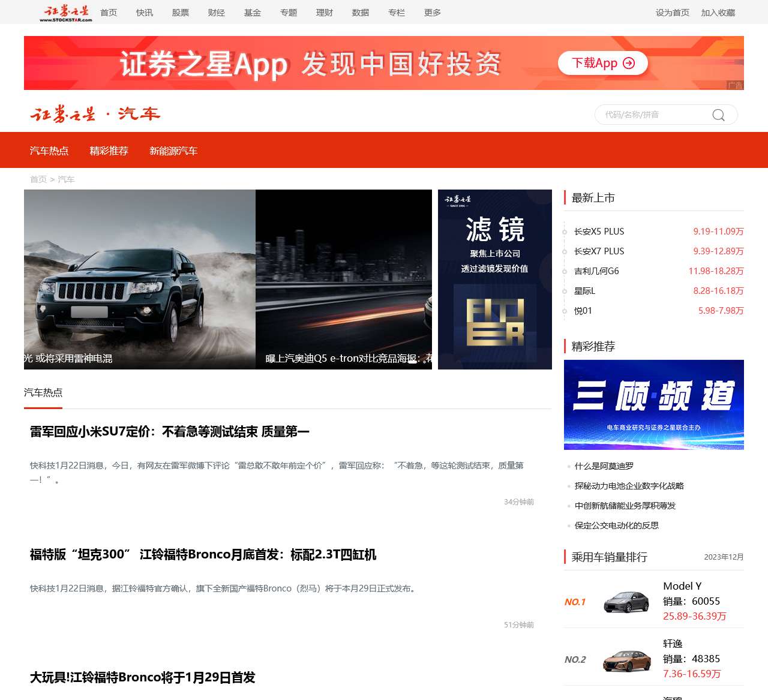This screenshot has height=700, width=768.
Task: Open article 大玩具!江铃福特Bronco将于1月29日首发
Action: pyautogui.click(x=143, y=677)
